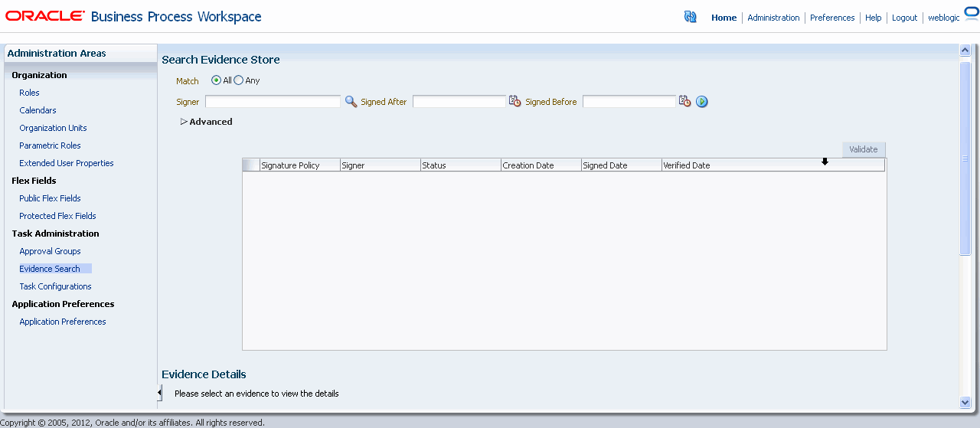Click the Validate button
The image size is (980, 428).
pyautogui.click(x=864, y=149)
